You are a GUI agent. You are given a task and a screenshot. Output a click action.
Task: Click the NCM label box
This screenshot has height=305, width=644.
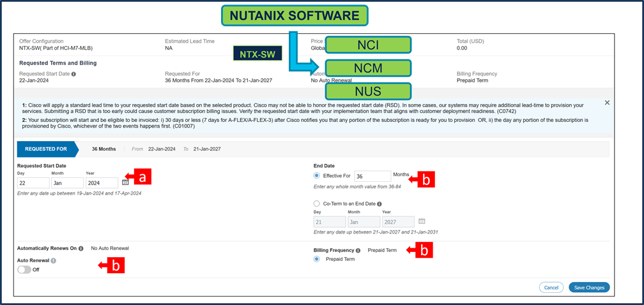click(x=368, y=68)
